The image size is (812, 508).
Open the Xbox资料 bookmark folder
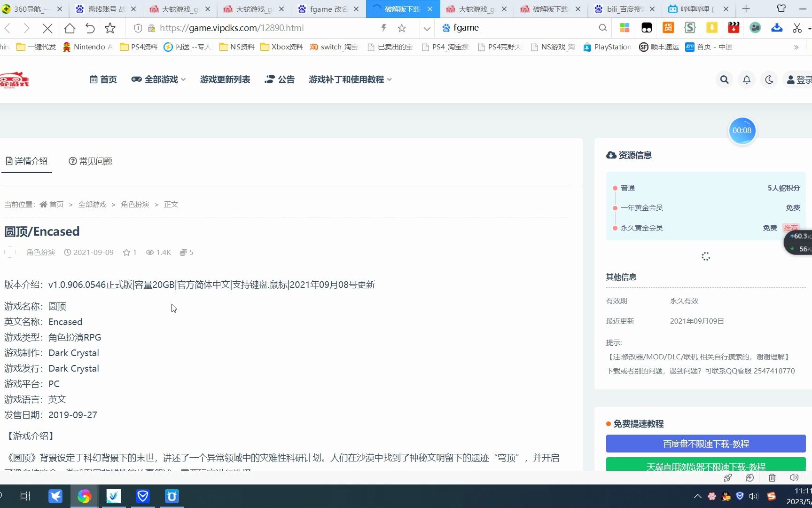coord(281,47)
